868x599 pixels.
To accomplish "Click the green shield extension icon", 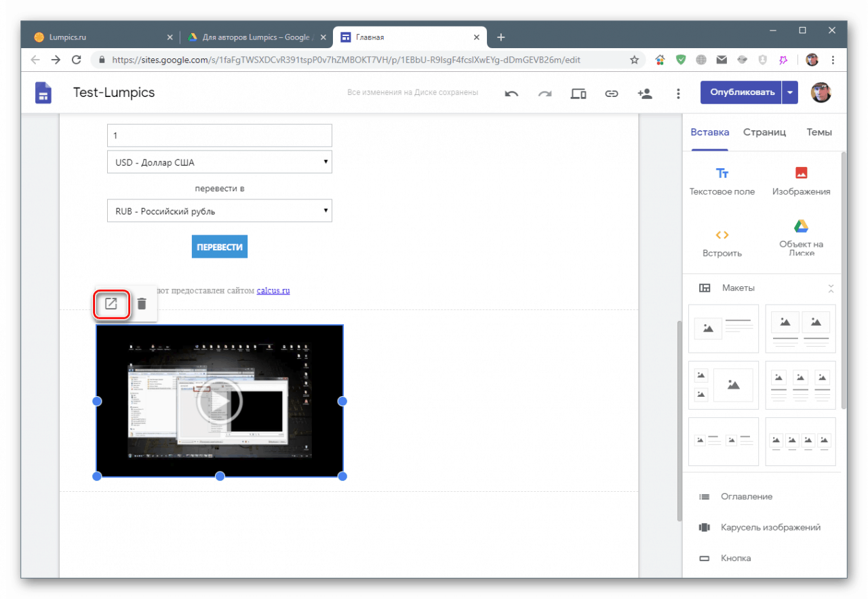I will [x=681, y=60].
